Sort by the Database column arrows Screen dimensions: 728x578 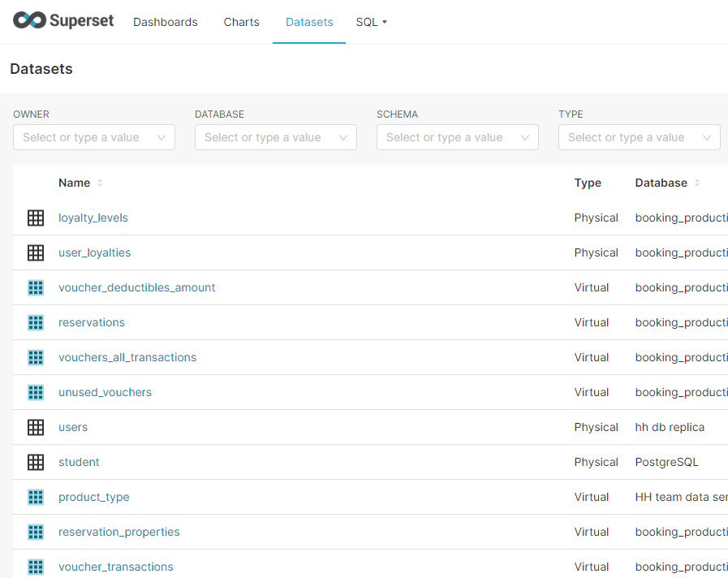click(697, 183)
